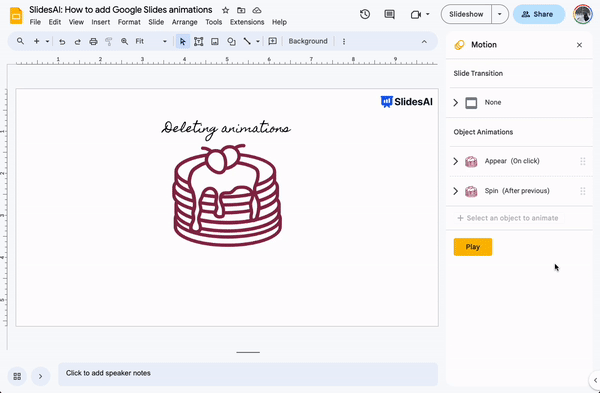Open the line type dropdown arrow
The height and width of the screenshot is (393, 600).
pos(258,41)
